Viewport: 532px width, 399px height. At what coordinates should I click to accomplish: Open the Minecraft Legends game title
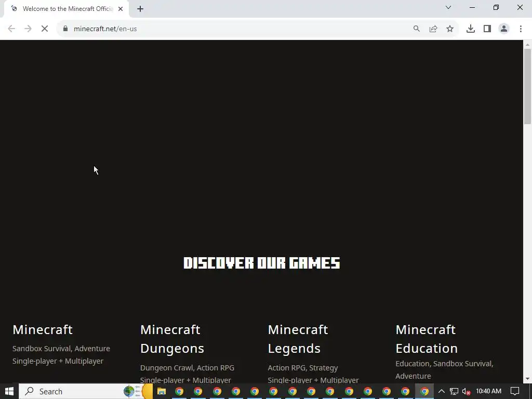click(298, 339)
